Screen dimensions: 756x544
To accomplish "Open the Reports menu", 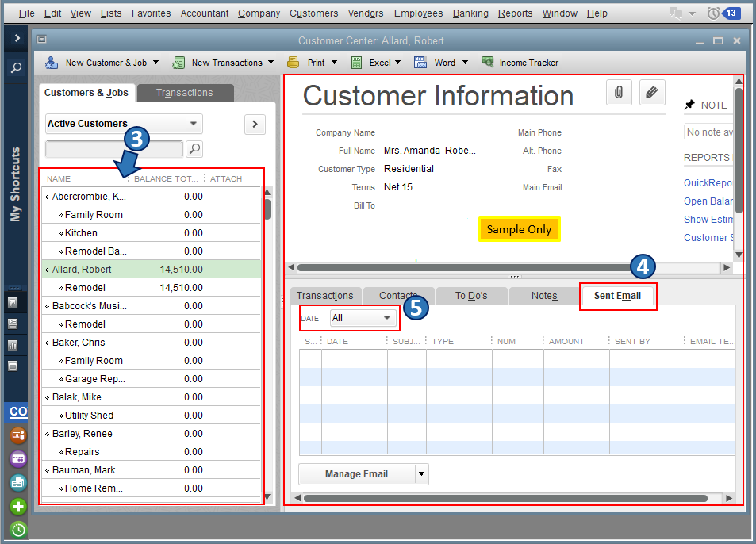I will [x=515, y=13].
